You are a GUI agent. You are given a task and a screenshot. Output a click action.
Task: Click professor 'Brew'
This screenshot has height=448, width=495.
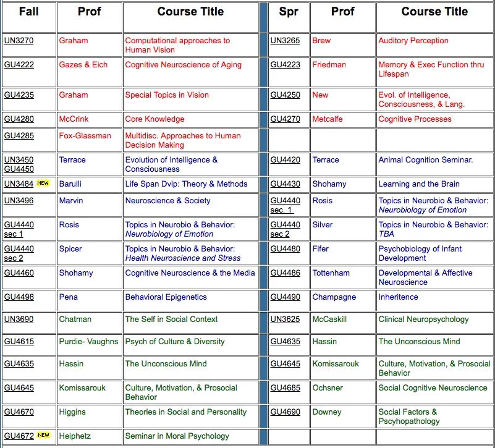click(321, 41)
